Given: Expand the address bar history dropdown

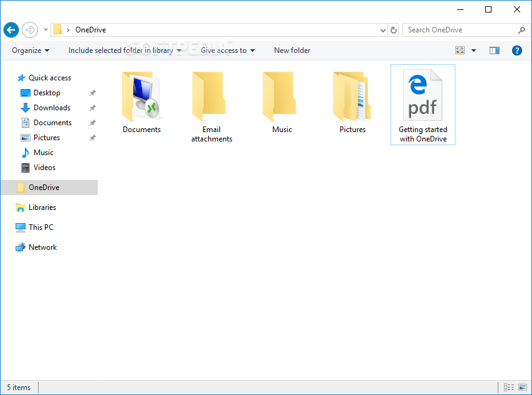Looking at the screenshot, I should (382, 30).
